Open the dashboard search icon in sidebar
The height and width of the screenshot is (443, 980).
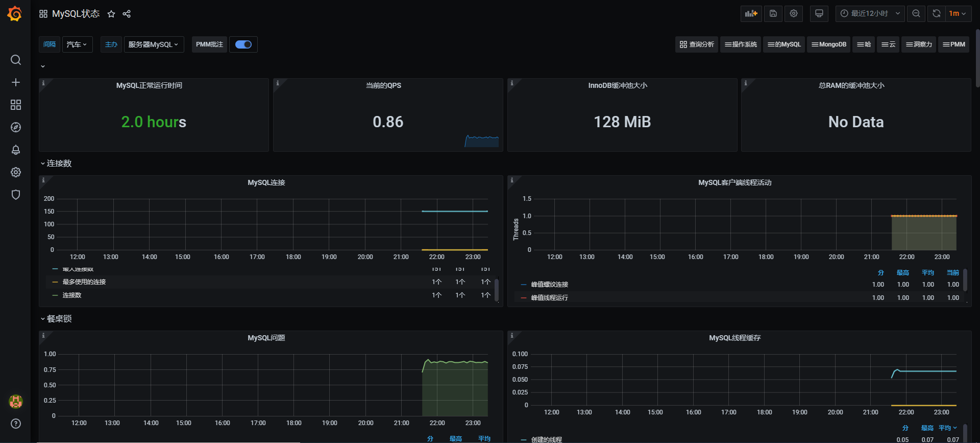tap(16, 60)
